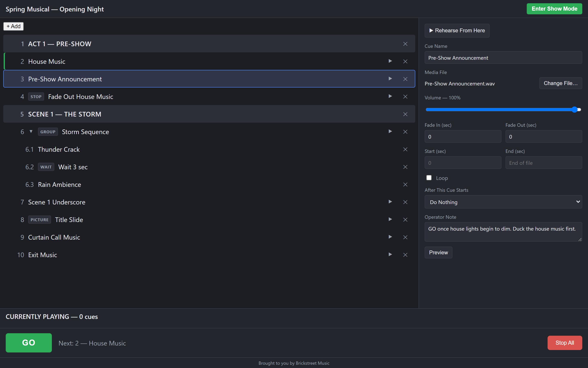Screen dimensions: 588x368
Task: Delete the Wait 3 sec cue
Action: 405,167
